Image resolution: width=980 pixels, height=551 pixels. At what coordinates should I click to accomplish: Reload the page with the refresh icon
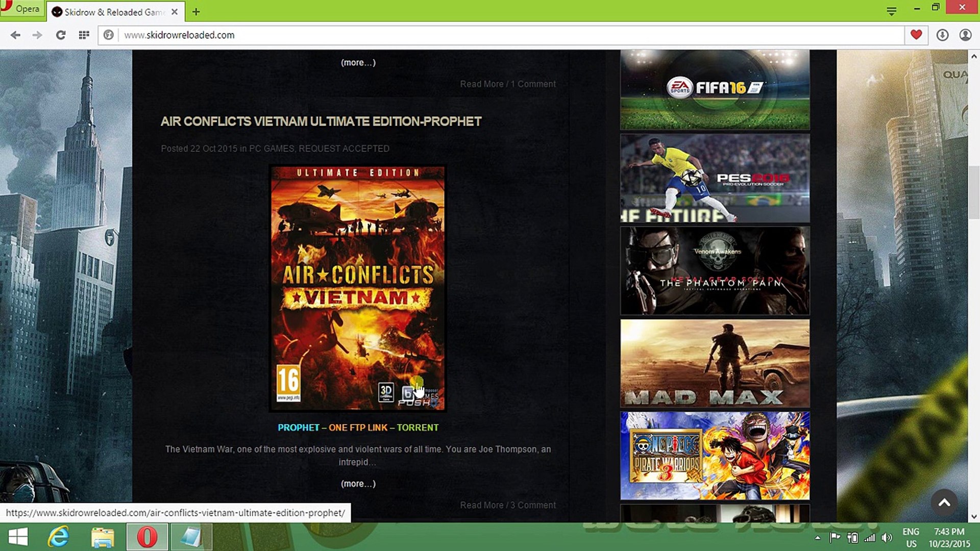pos(61,35)
